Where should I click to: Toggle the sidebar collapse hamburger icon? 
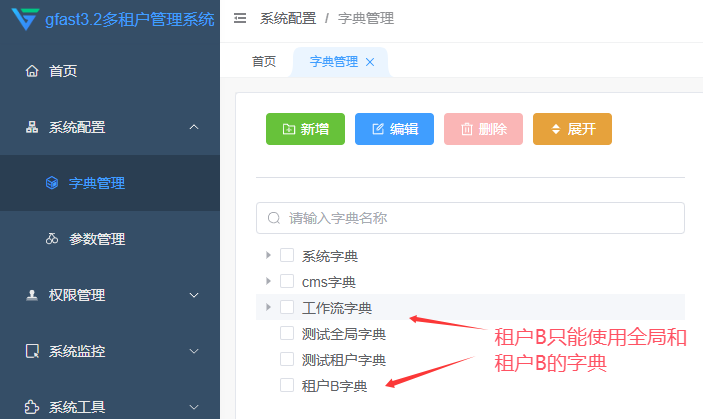240,18
